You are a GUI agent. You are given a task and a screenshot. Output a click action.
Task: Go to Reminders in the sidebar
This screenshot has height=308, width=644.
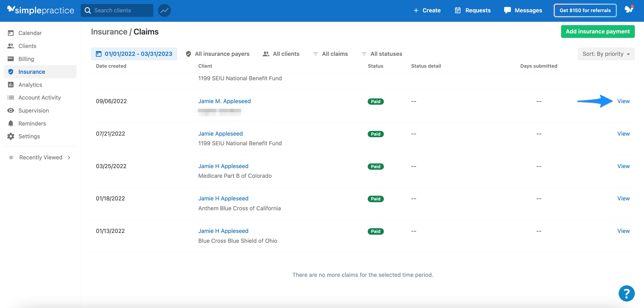[x=40, y=124]
